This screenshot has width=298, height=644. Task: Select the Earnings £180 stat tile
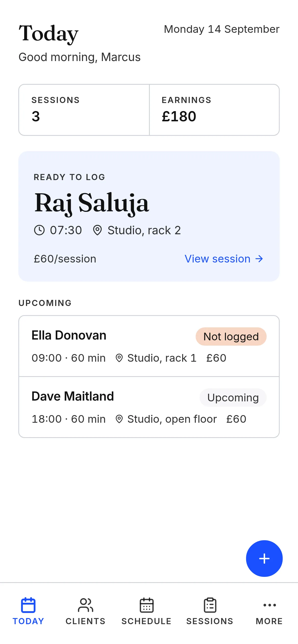click(x=214, y=110)
